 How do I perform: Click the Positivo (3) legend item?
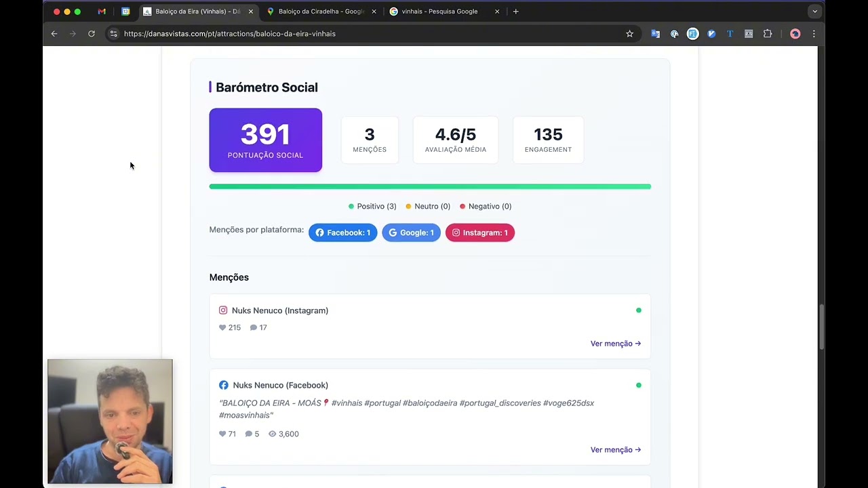coord(372,206)
